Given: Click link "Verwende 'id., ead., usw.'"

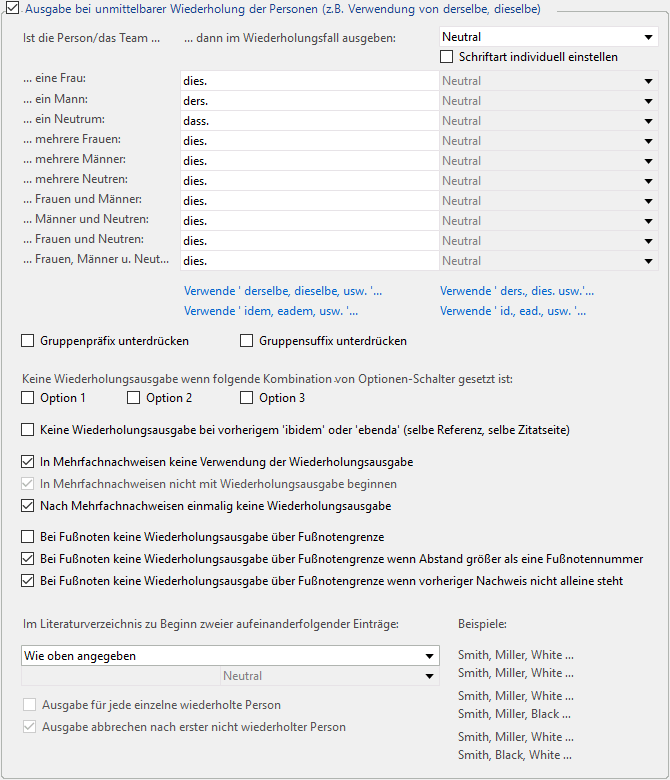Looking at the screenshot, I should coord(513,311).
